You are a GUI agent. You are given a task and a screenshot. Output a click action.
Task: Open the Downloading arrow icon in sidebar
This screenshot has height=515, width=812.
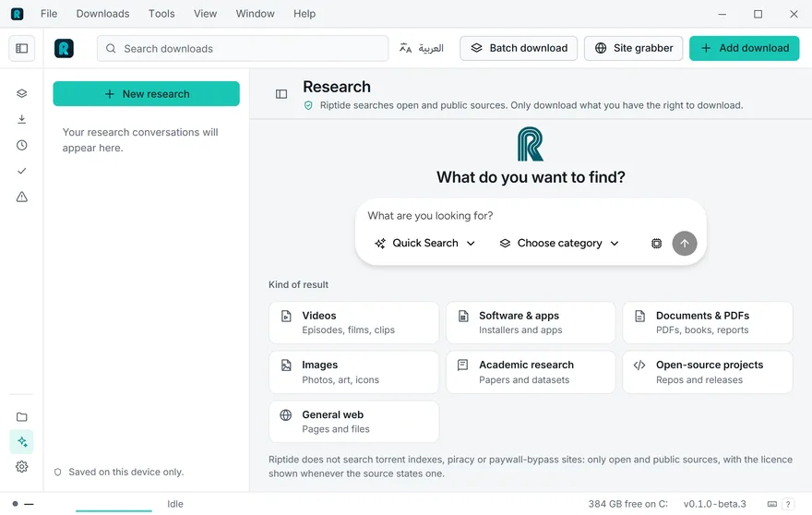[x=22, y=119]
